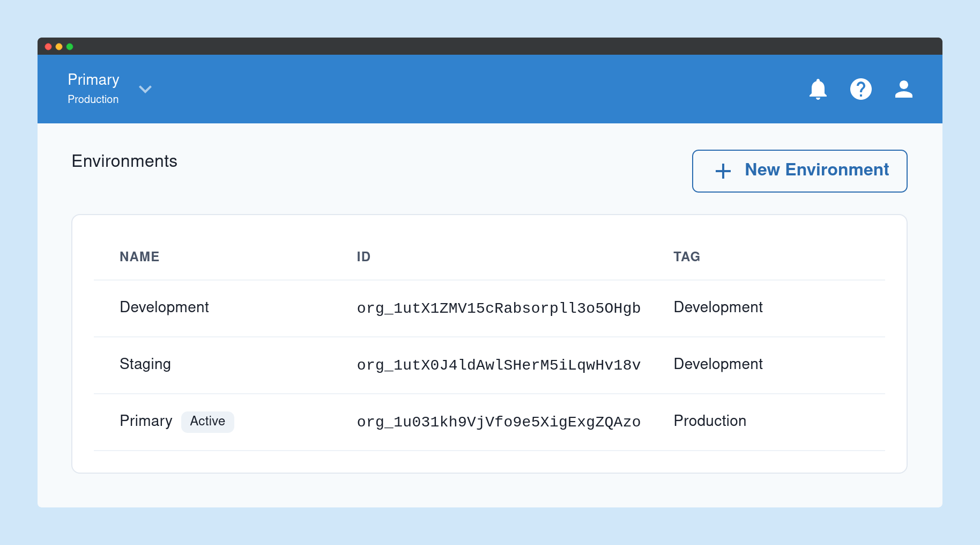980x545 pixels.
Task: Click the Staging environment ID
Action: [x=498, y=365]
